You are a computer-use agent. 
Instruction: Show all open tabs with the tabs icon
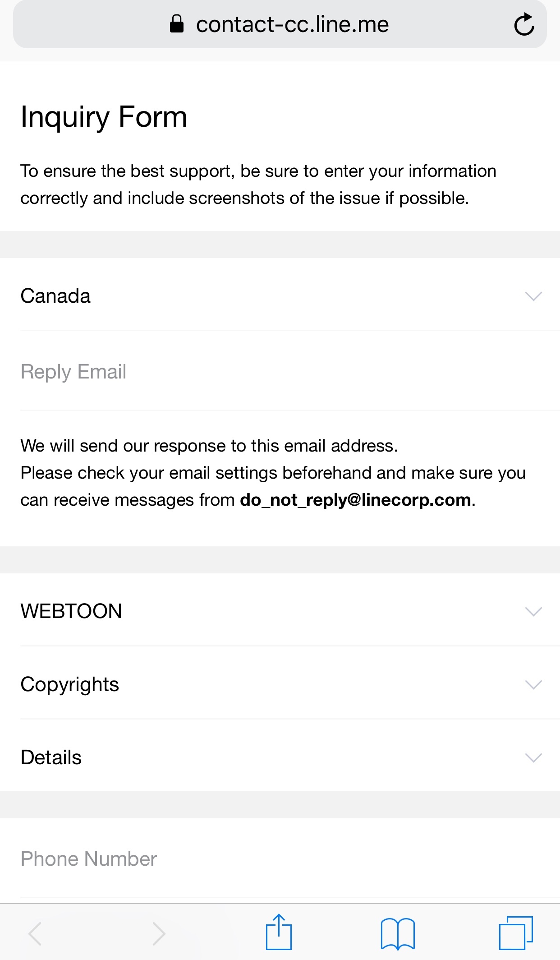515,933
